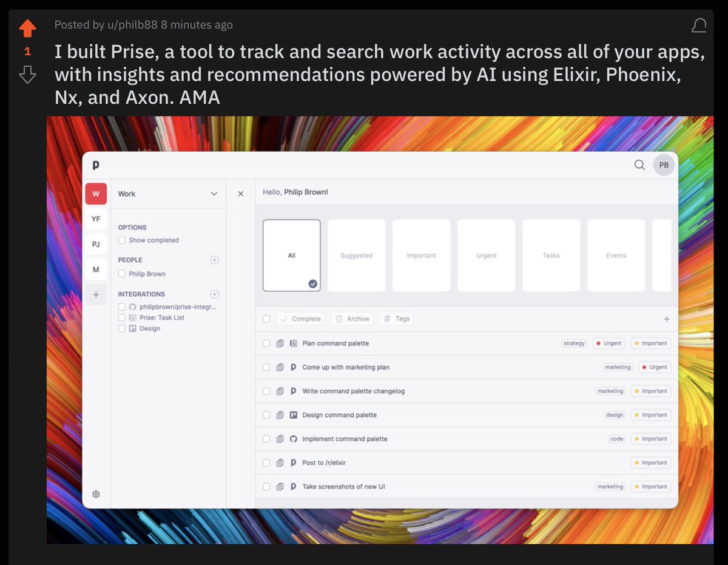
Task: Select the Tasks filter card
Action: pos(551,255)
